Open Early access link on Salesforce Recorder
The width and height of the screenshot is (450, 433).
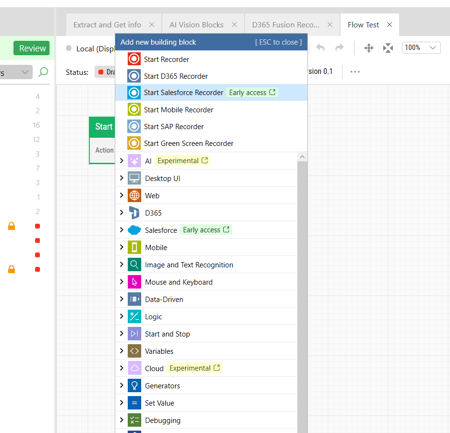(x=252, y=92)
